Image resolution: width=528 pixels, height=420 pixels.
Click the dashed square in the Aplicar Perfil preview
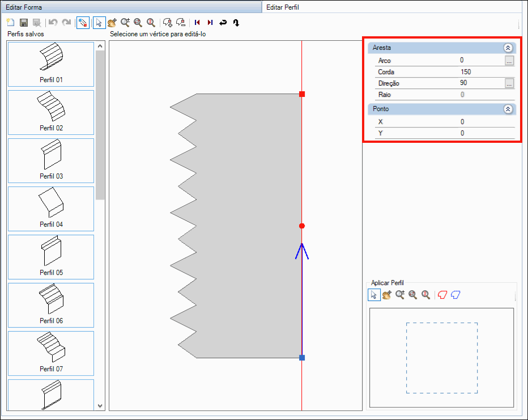[442, 358]
